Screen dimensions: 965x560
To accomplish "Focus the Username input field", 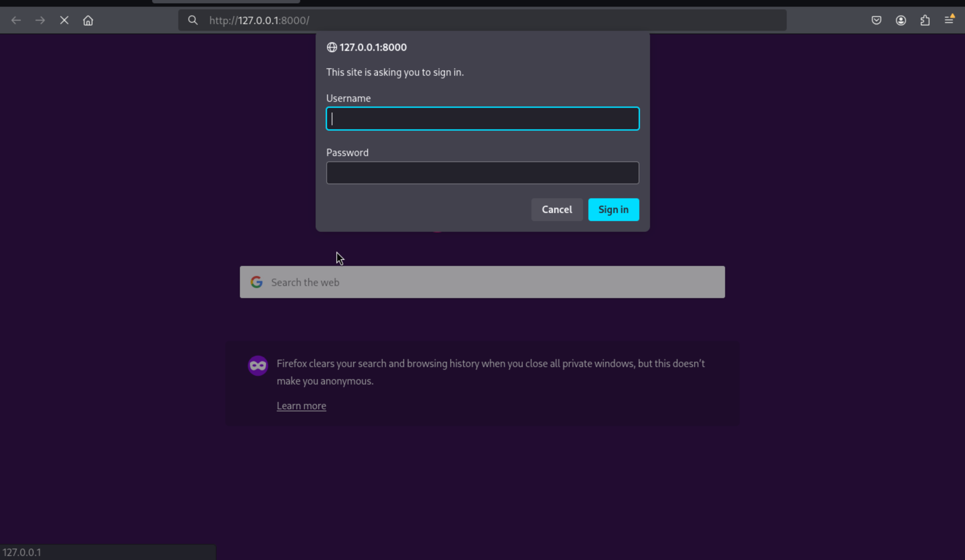I will point(482,119).
